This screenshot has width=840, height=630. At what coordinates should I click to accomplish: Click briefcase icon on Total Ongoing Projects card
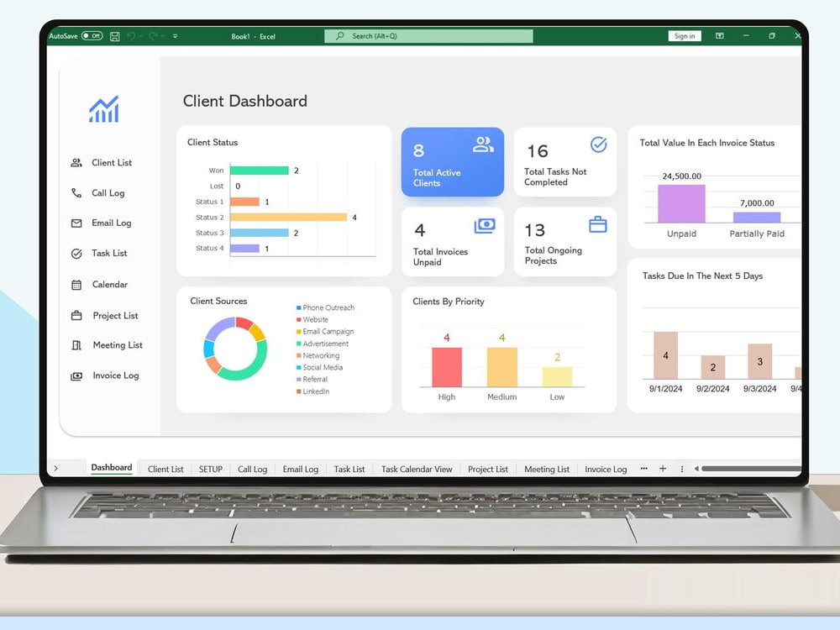tap(598, 224)
